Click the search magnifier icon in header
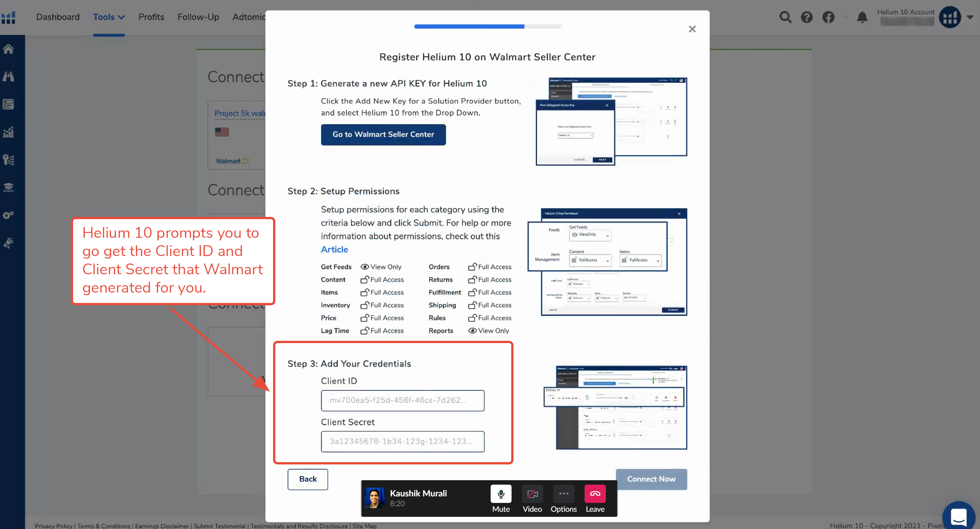This screenshot has height=529, width=980. pos(785,18)
